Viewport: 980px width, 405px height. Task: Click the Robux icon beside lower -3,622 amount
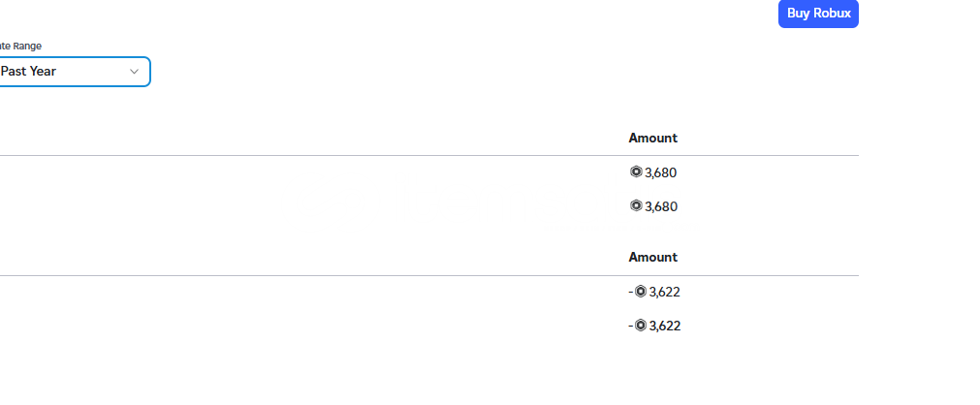point(640,326)
